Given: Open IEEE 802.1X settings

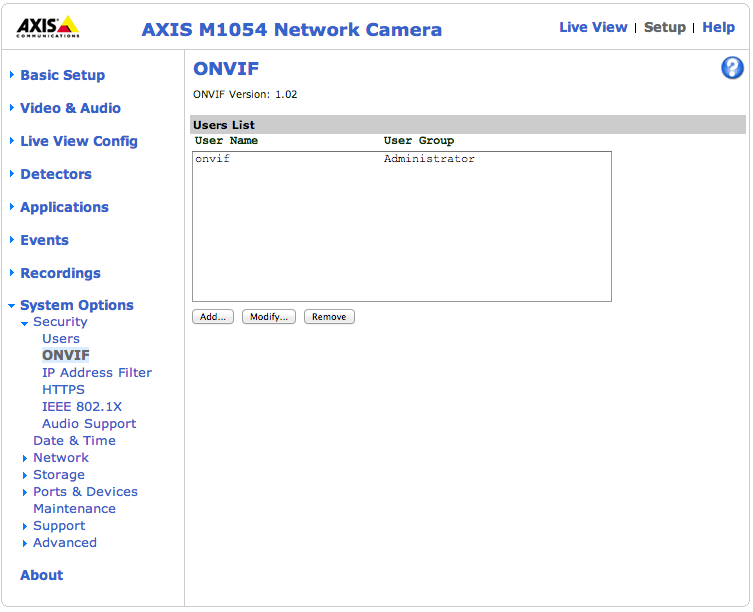Looking at the screenshot, I should click(82, 406).
